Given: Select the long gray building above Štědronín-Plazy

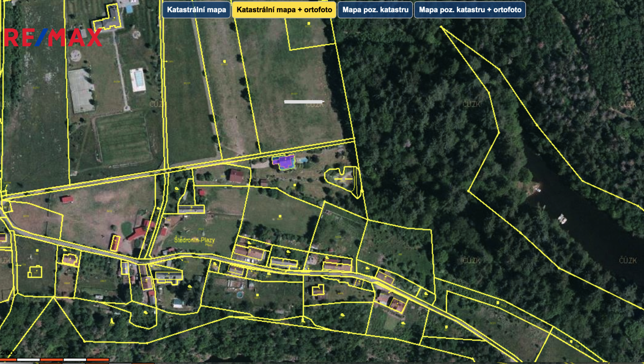Looking at the screenshot, I should click(x=191, y=209).
